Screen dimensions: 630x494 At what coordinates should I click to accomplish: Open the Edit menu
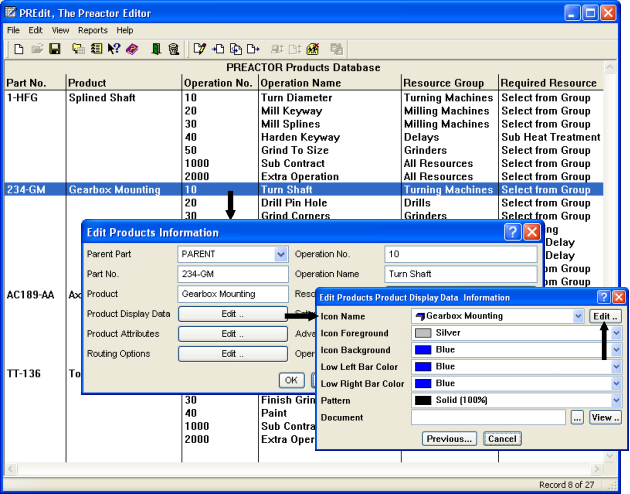pyautogui.click(x=35, y=30)
